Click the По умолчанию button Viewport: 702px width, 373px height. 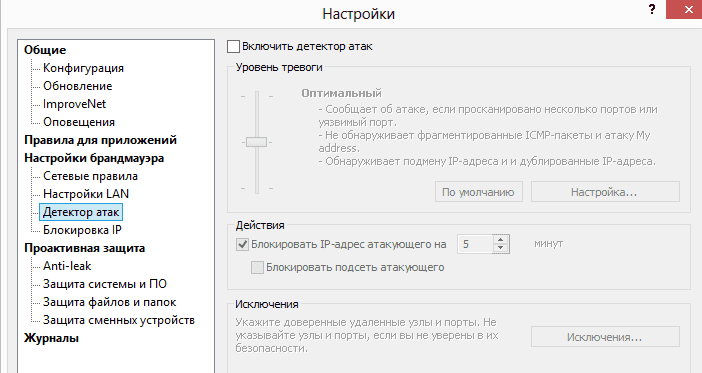[x=479, y=192]
